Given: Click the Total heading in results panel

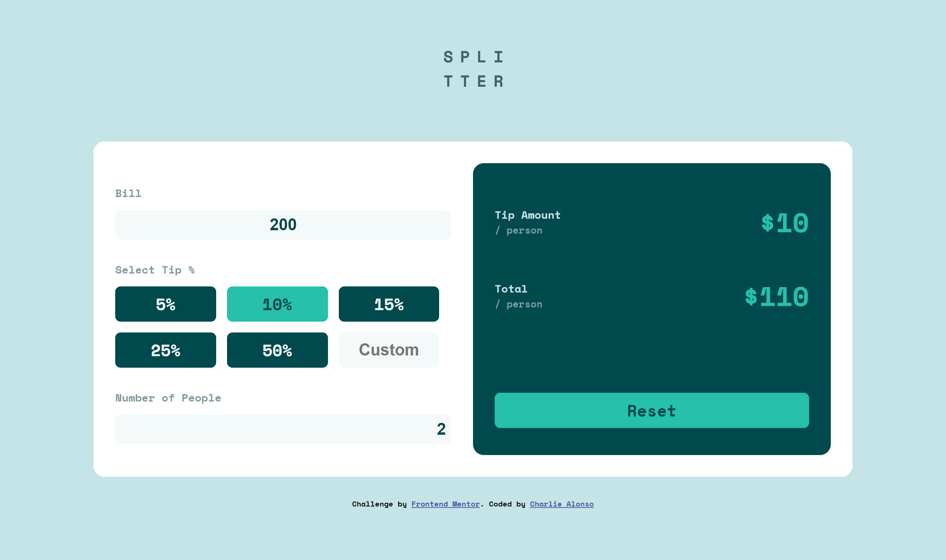Looking at the screenshot, I should tap(511, 289).
